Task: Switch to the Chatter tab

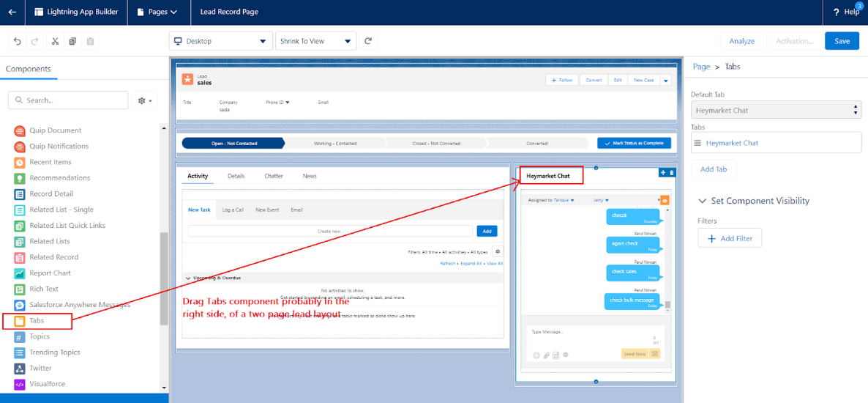Action: pyautogui.click(x=274, y=176)
